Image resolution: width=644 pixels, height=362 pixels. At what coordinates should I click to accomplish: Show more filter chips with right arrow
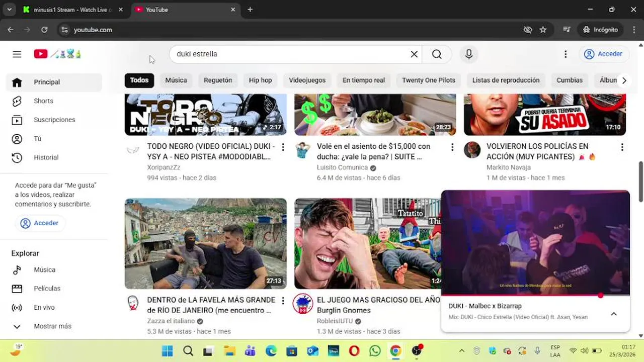[x=624, y=80]
